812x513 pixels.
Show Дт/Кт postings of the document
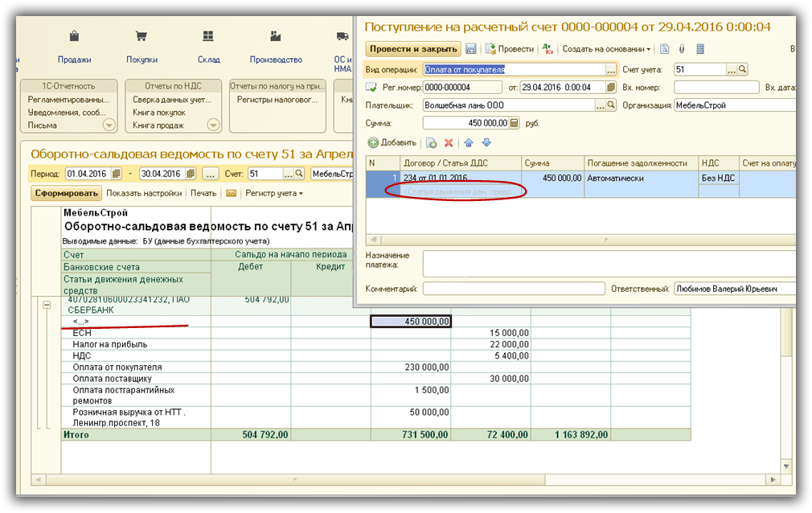[548, 49]
